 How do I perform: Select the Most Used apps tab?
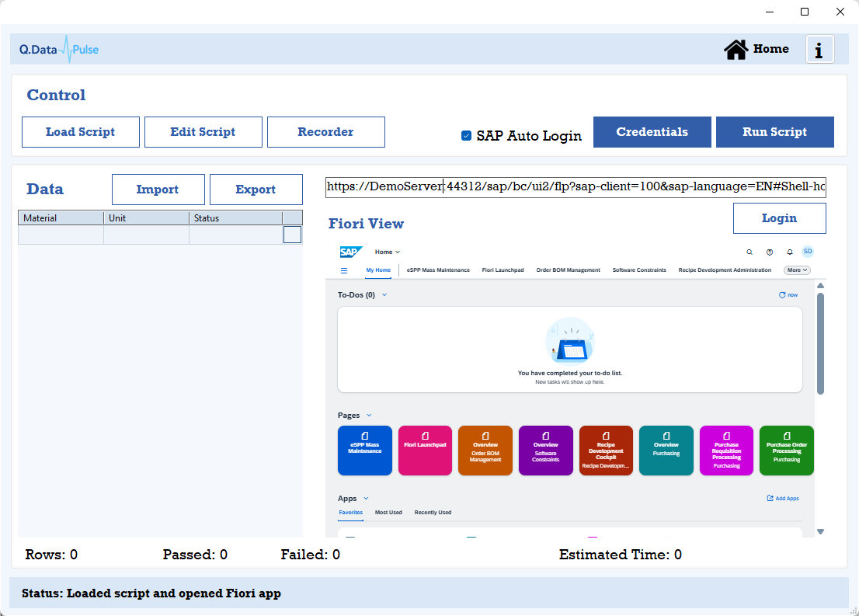click(388, 513)
